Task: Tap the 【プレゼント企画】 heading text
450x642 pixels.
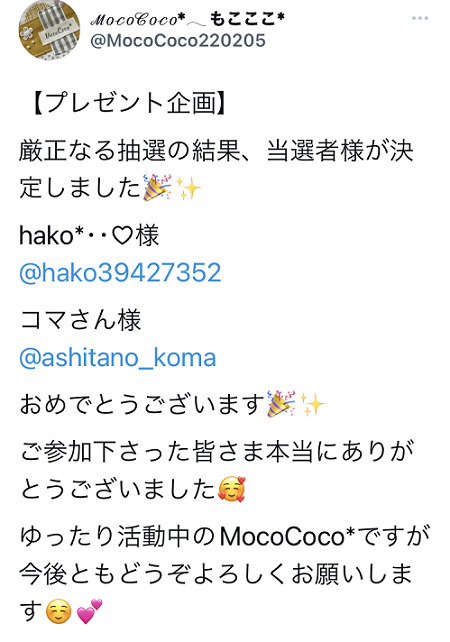Action: coord(128,102)
